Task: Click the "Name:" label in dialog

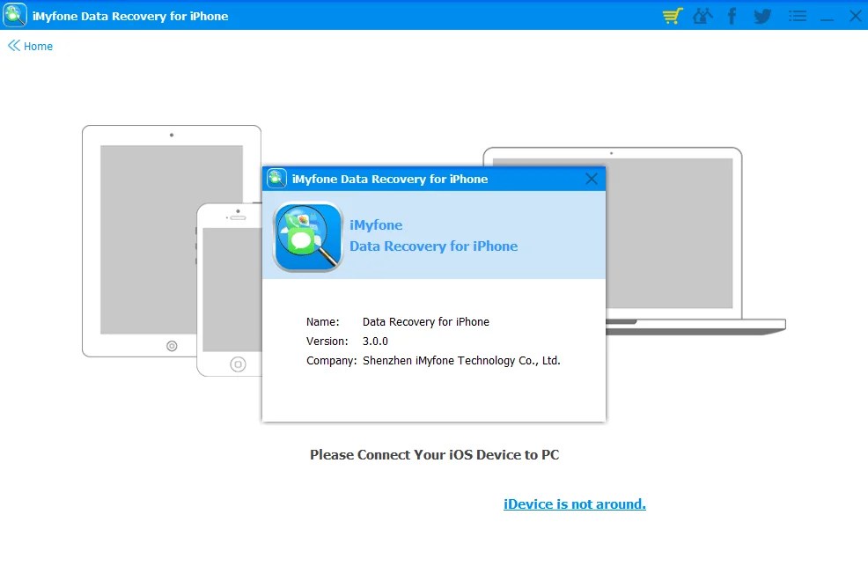Action: (323, 321)
